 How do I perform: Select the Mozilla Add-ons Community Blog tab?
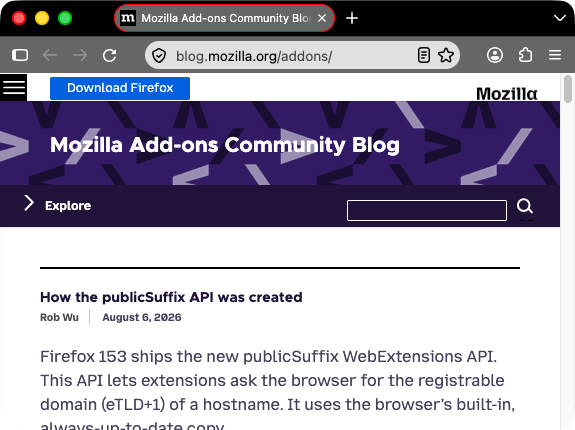224,18
